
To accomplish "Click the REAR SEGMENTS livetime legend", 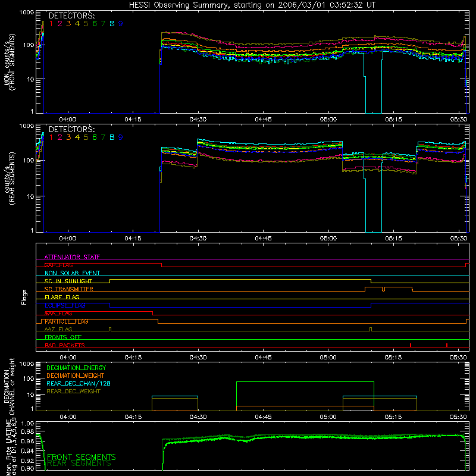I will [x=80, y=464].
